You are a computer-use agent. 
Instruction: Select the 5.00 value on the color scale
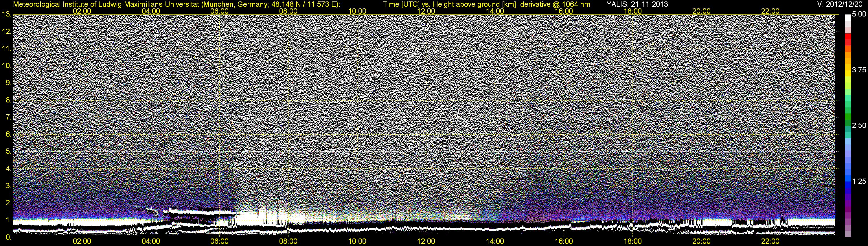(859, 14)
